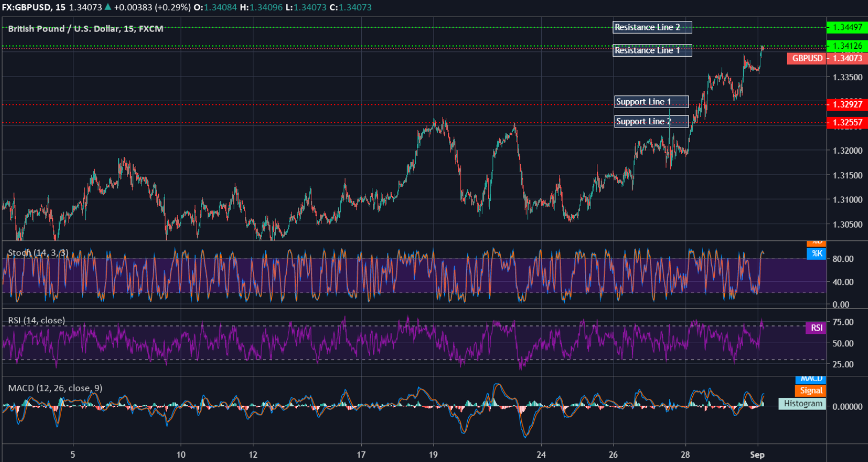Click the Resistance Line 1 label
Image resolution: width=868 pixels, height=462 pixels.
click(652, 50)
